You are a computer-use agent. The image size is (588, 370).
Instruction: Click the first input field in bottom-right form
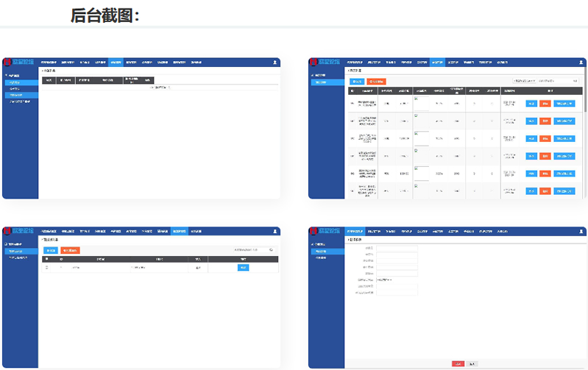[397, 248]
